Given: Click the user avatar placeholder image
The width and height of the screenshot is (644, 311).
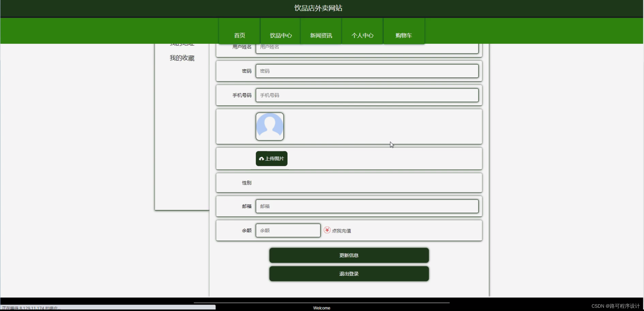Looking at the screenshot, I should [x=270, y=126].
